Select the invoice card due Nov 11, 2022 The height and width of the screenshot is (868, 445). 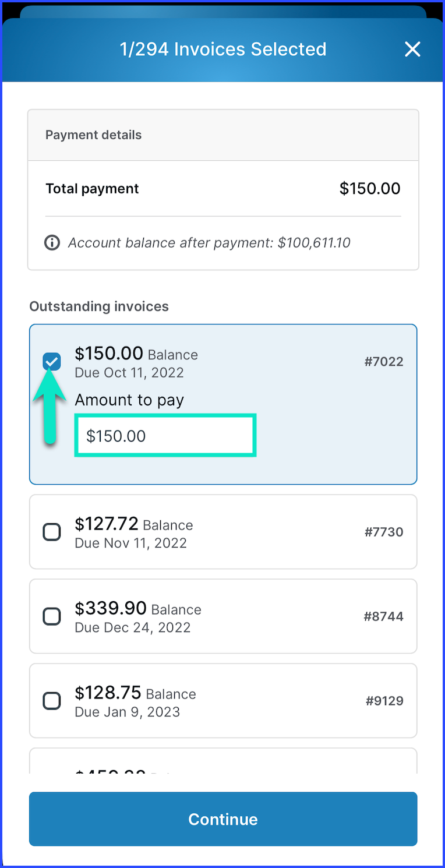tap(223, 532)
